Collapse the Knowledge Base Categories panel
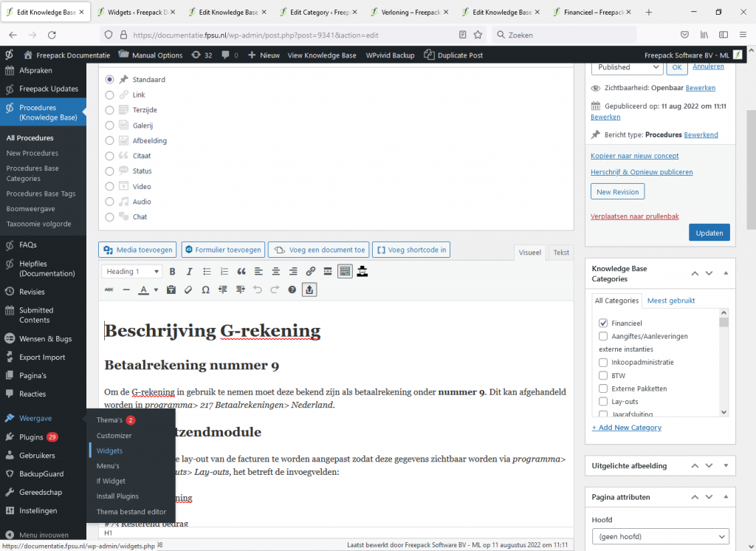 726,273
